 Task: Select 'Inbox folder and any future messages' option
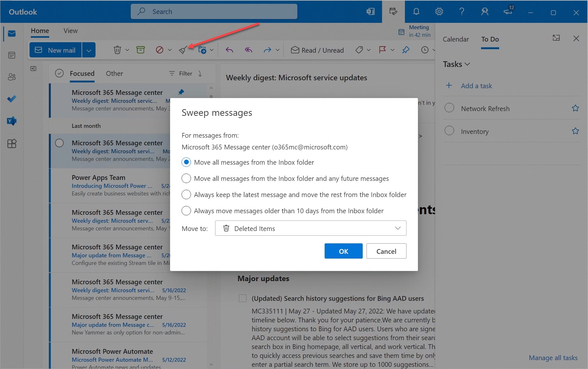click(x=186, y=178)
